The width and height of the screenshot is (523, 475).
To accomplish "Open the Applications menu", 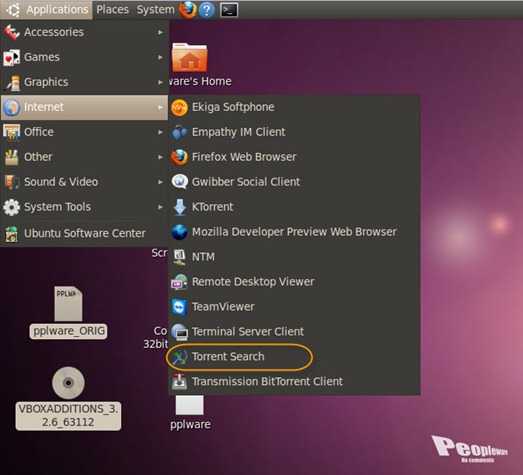I will click(x=46, y=10).
